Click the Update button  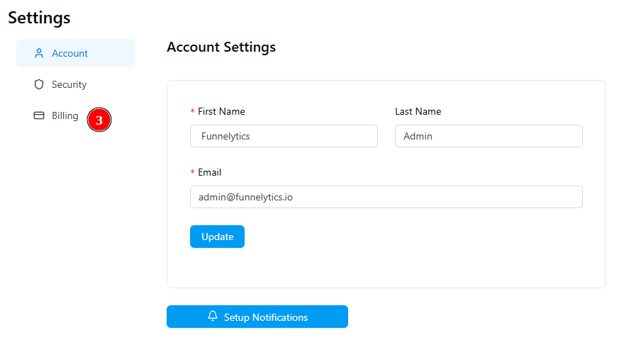(217, 237)
